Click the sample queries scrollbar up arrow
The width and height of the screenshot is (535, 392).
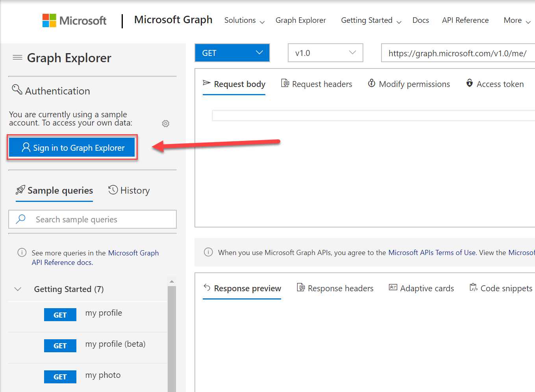[x=172, y=281]
